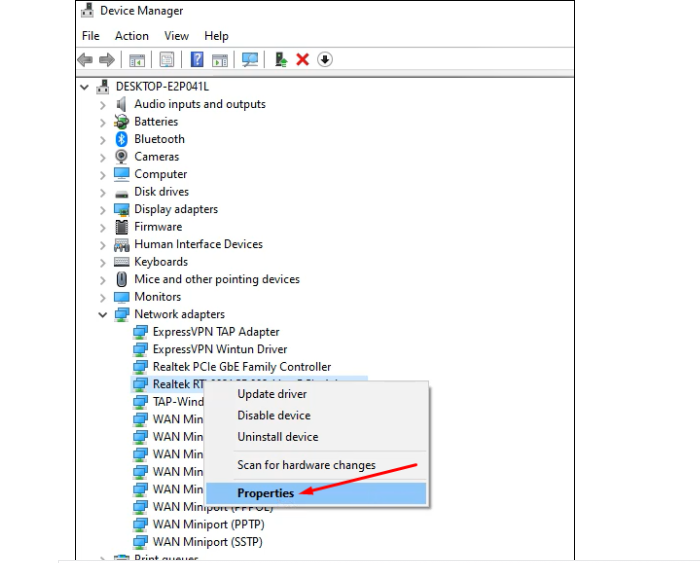This screenshot has height=563, width=700.
Task: Click the Forward arrow toolbar icon
Action: 107,59
